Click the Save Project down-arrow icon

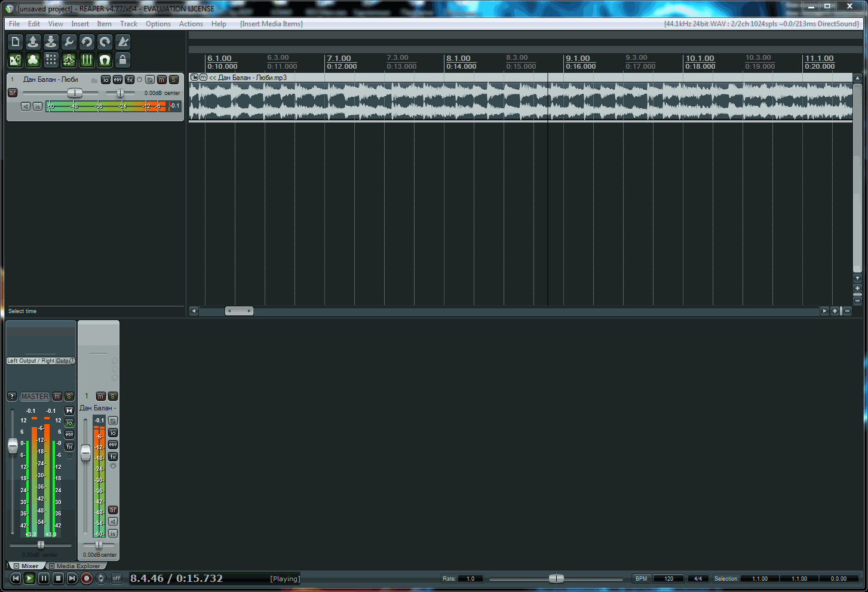[x=51, y=42]
